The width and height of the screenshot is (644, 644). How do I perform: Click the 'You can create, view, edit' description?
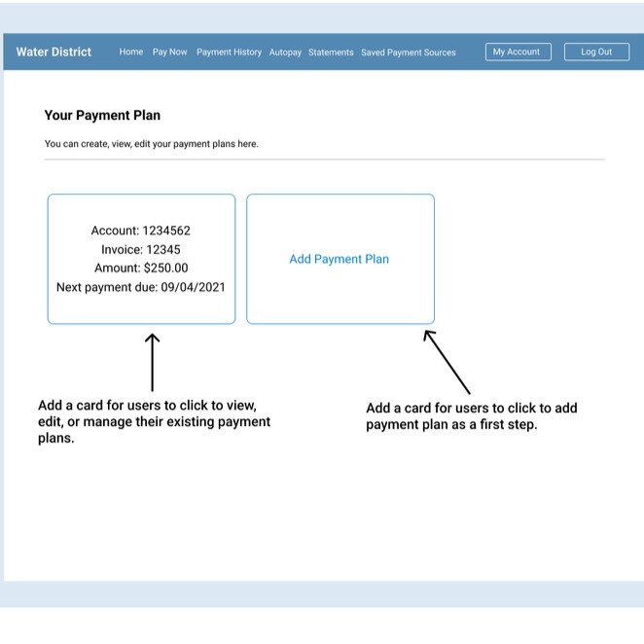[x=151, y=144]
